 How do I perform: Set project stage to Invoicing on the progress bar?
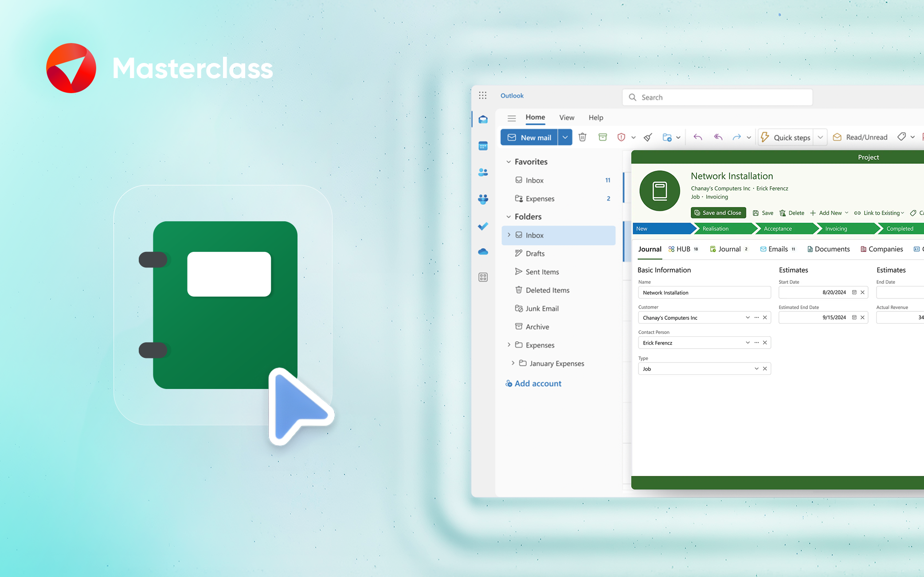click(835, 228)
